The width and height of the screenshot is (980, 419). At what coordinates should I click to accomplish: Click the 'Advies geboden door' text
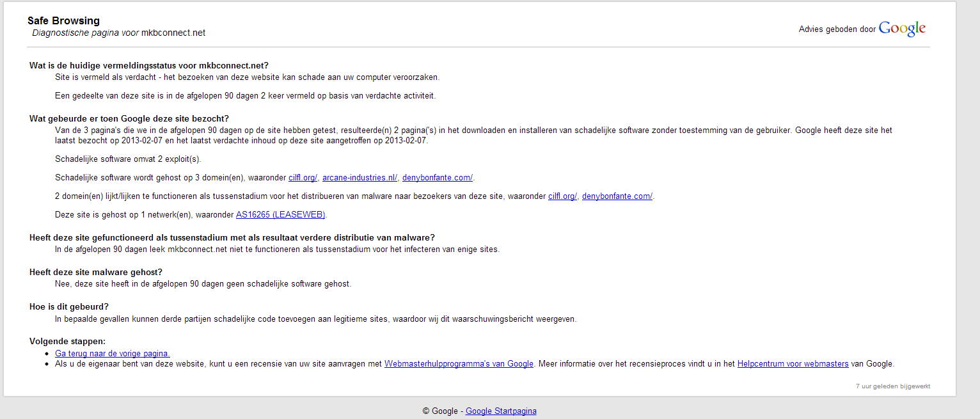(x=837, y=29)
